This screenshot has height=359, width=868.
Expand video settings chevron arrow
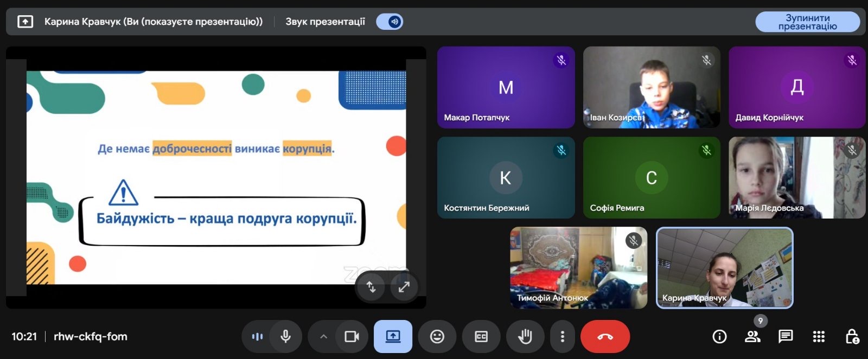323,337
